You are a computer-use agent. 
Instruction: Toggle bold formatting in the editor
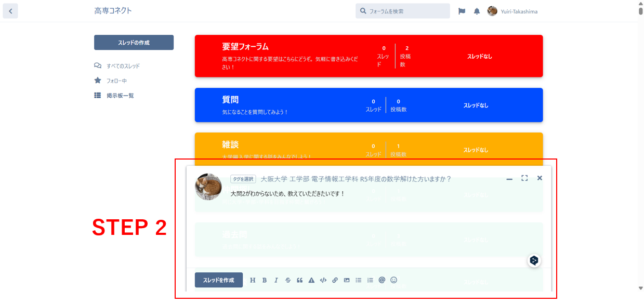(x=265, y=280)
